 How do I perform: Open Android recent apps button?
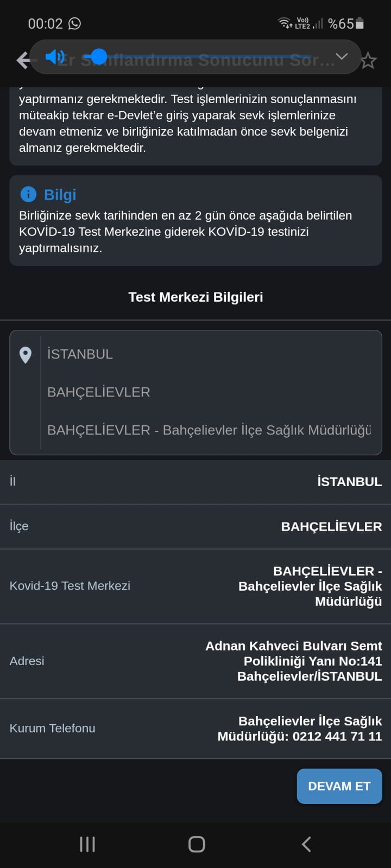pyautogui.click(x=87, y=844)
